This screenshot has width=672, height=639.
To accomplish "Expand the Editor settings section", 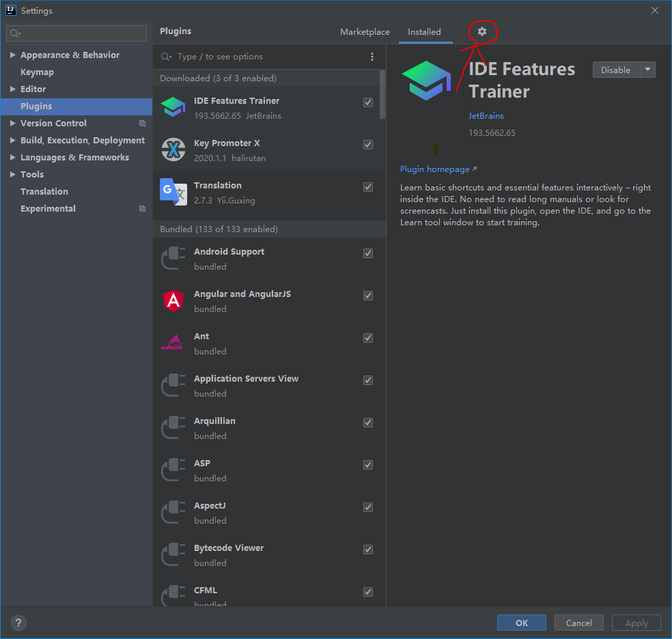I will (13, 89).
